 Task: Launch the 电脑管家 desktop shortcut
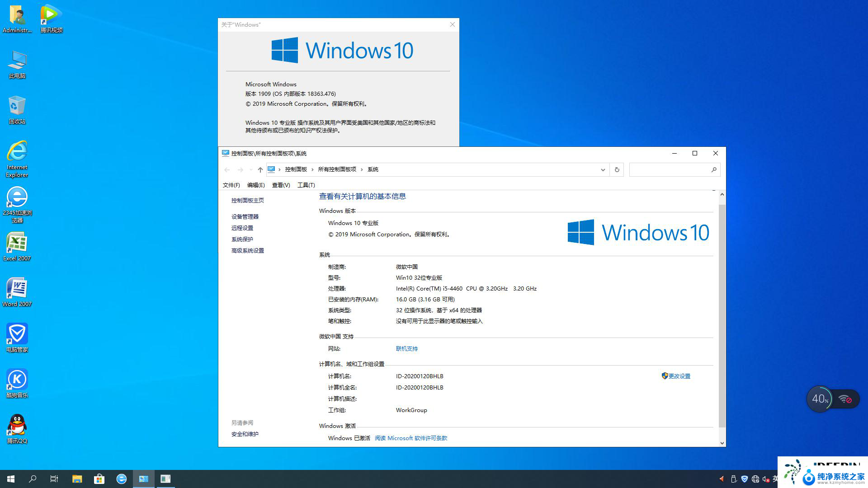[17, 338]
